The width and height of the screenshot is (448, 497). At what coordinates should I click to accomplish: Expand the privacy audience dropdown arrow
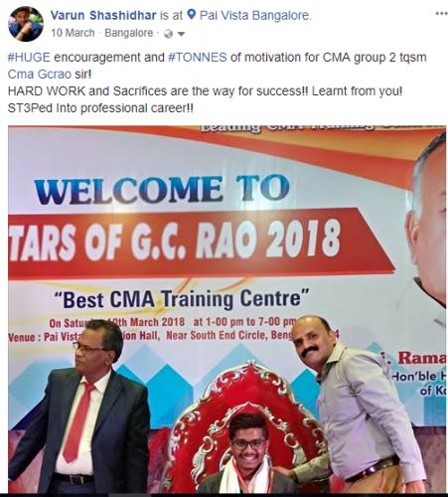181,34
